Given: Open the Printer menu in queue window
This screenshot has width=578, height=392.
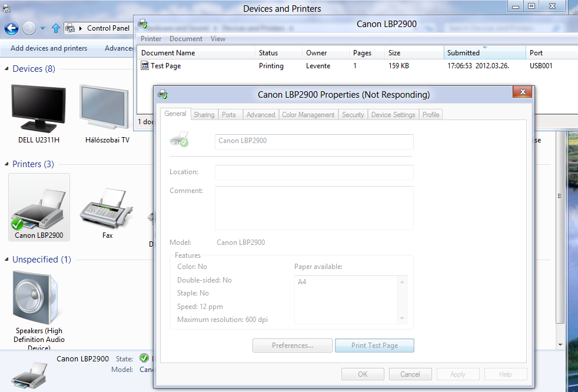Looking at the screenshot, I should (151, 39).
